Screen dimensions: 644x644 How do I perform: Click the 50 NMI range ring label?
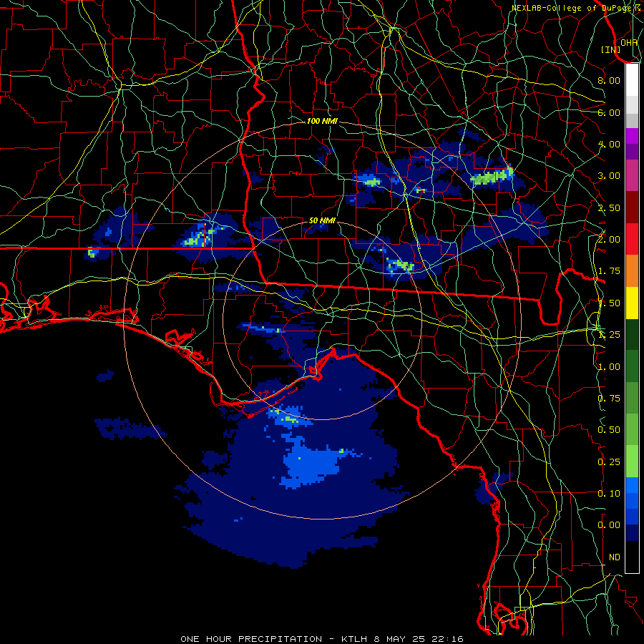(322, 221)
